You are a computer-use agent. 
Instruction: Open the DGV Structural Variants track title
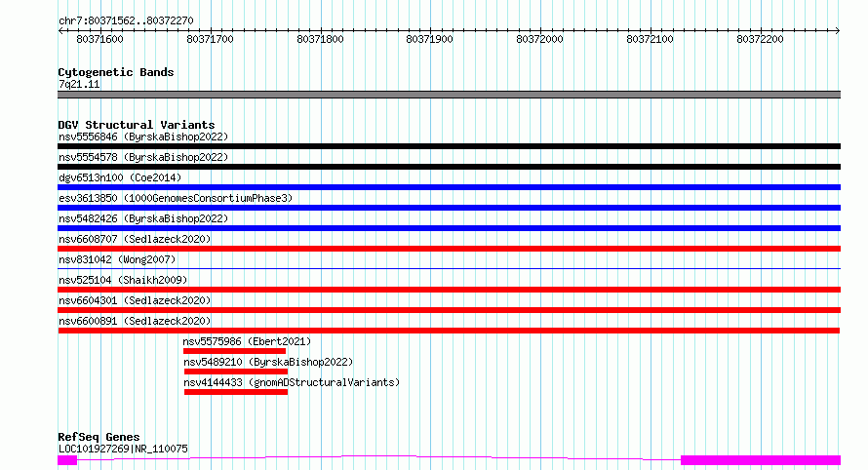(137, 125)
